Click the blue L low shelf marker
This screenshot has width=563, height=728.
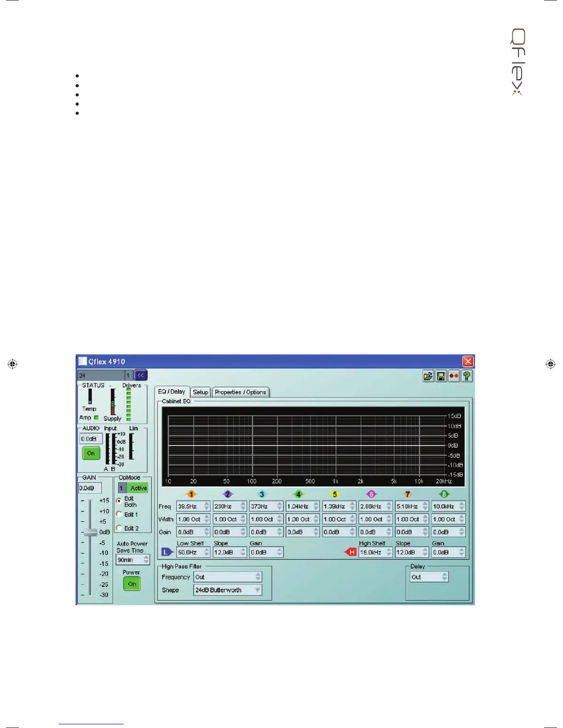[167, 552]
